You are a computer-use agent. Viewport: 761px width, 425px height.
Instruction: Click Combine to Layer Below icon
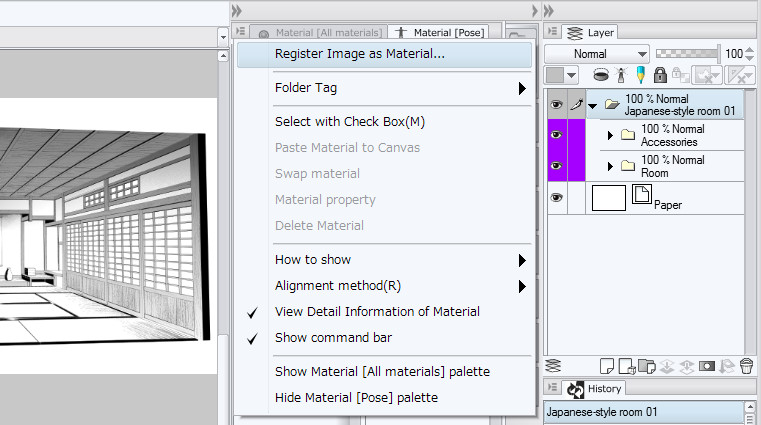[686, 366]
